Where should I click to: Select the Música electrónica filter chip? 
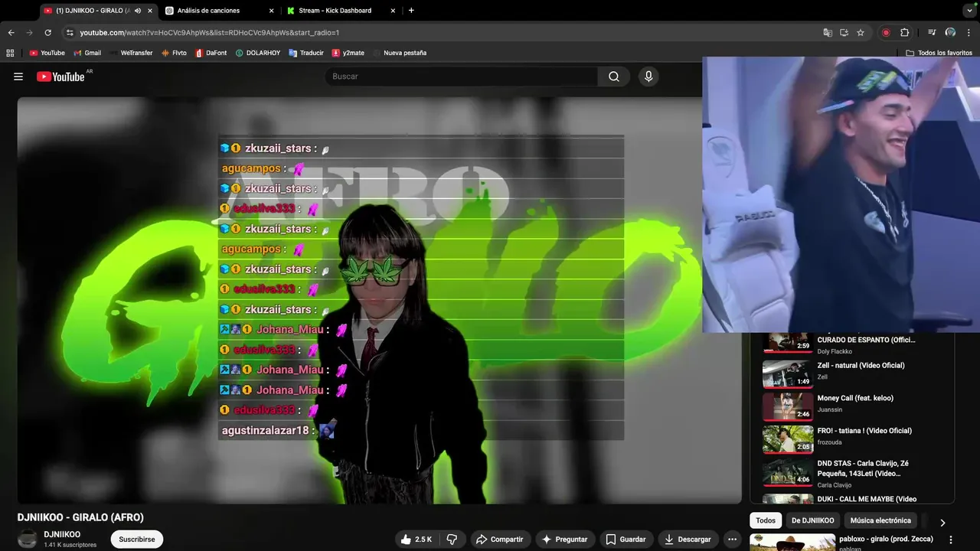point(880,520)
